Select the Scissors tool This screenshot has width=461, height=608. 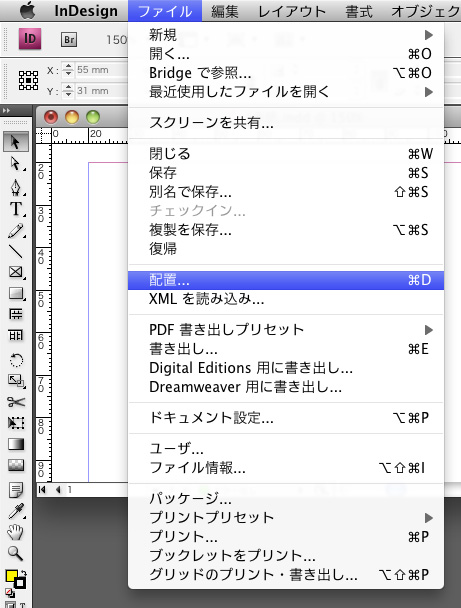16,402
